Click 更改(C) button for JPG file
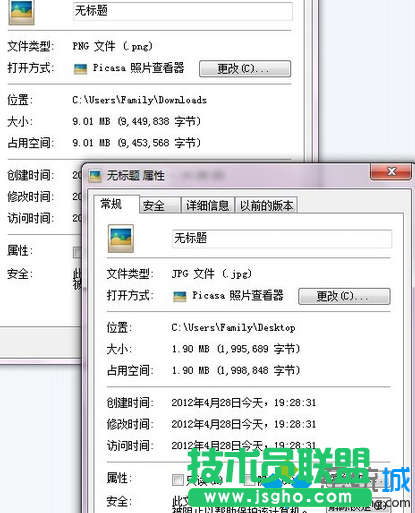415x513 pixels. click(x=344, y=296)
